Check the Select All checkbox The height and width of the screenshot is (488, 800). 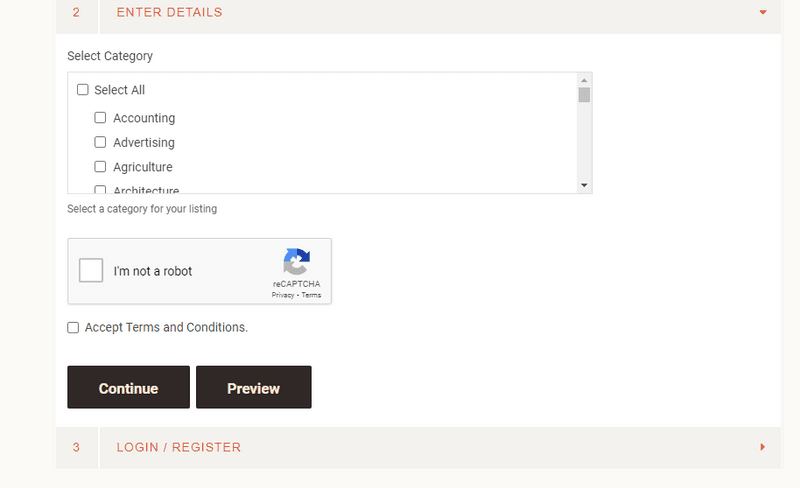(x=83, y=90)
